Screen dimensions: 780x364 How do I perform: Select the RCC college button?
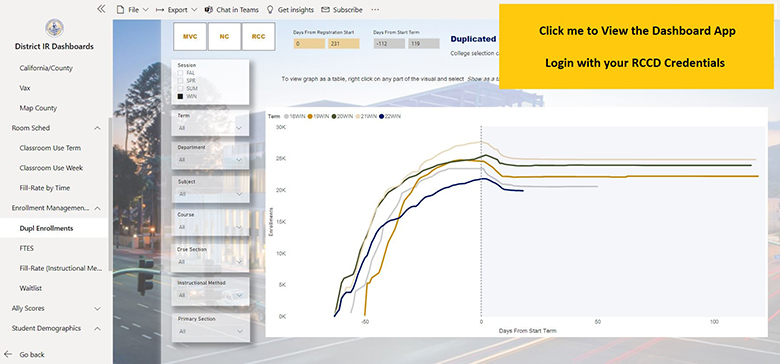click(259, 36)
